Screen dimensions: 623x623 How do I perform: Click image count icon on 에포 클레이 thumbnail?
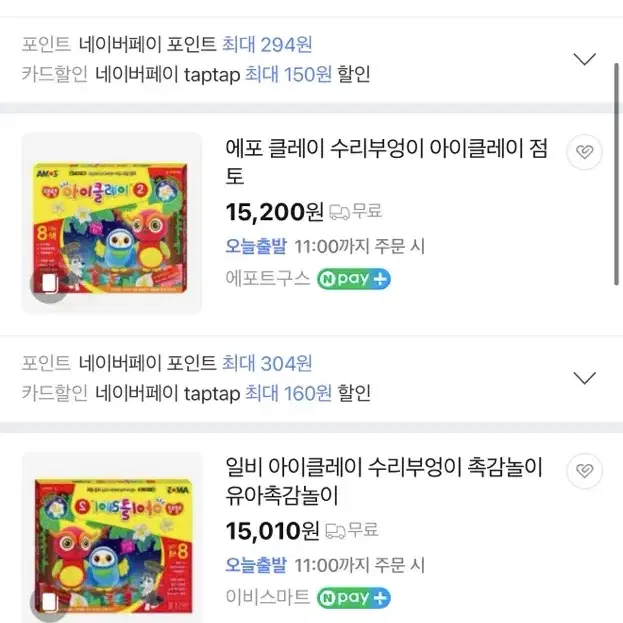click(x=49, y=284)
